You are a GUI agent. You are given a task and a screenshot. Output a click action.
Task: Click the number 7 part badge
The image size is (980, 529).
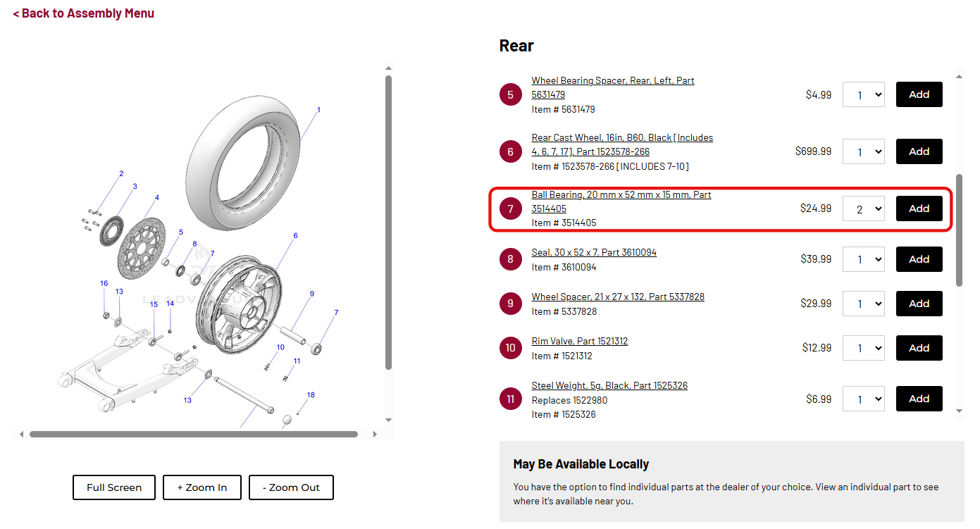point(511,209)
